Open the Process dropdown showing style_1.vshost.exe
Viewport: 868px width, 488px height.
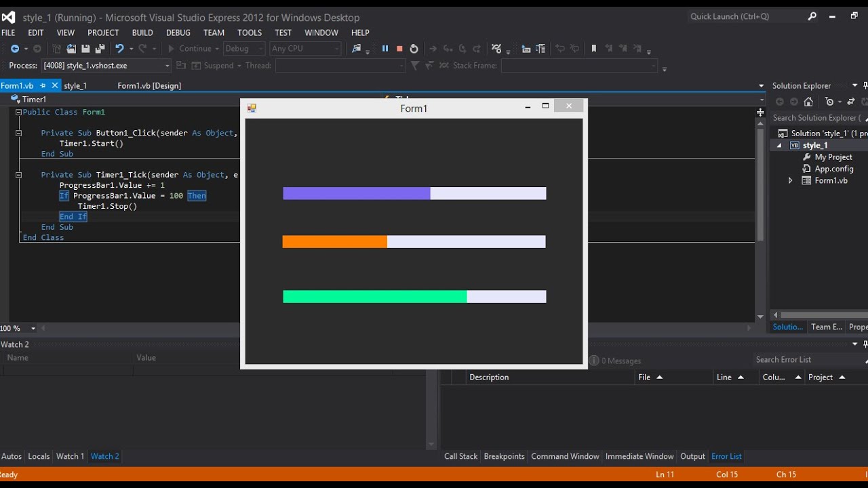tap(167, 66)
